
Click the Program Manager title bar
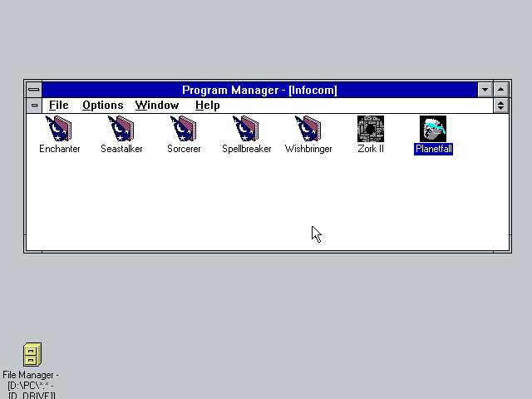pyautogui.click(x=259, y=90)
